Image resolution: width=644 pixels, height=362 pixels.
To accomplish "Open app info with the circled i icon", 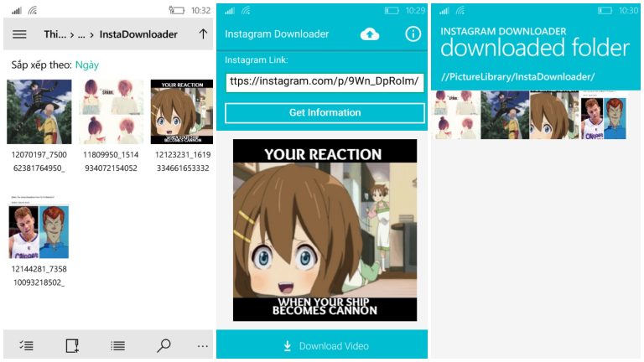I will click(x=413, y=34).
